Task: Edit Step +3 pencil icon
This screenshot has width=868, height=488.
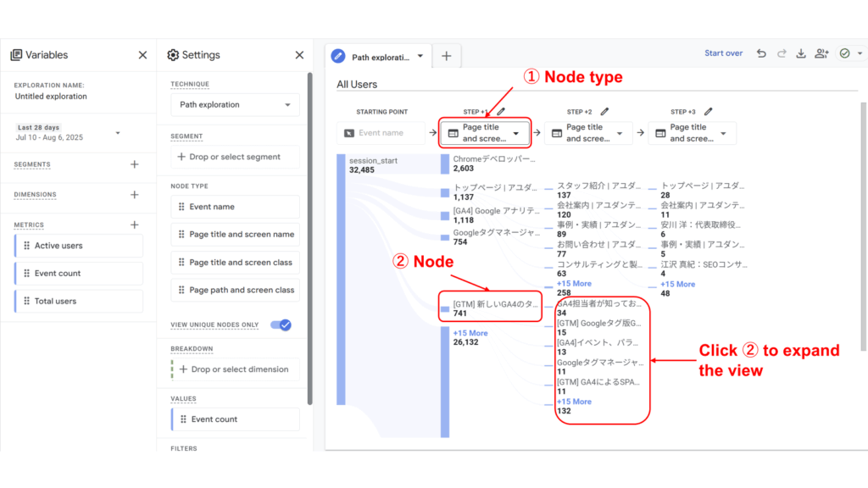Action: tap(708, 111)
